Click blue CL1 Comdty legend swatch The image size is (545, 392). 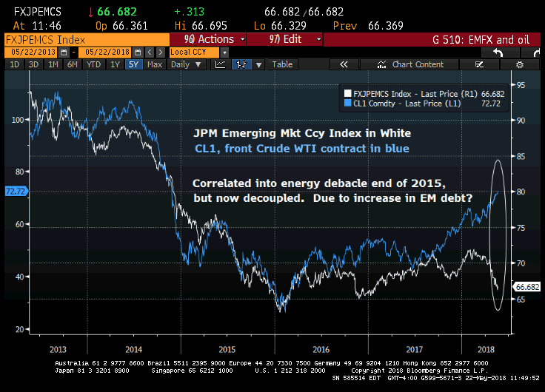pyautogui.click(x=347, y=103)
